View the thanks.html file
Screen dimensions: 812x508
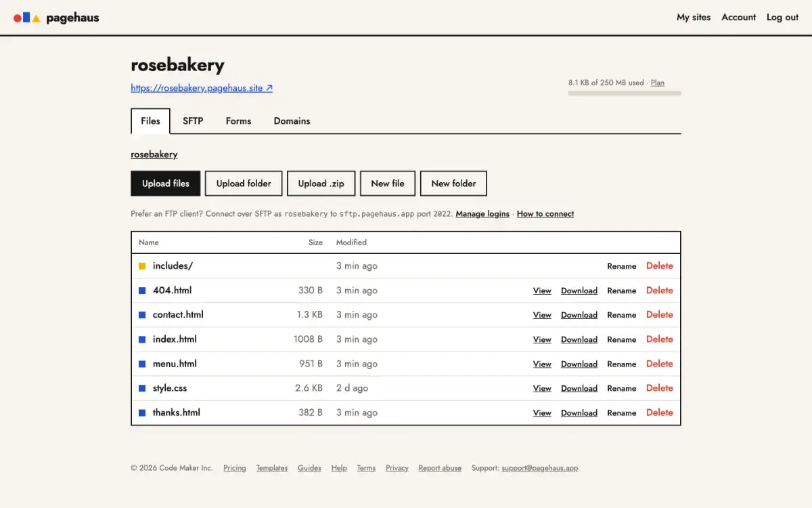pyautogui.click(x=542, y=412)
